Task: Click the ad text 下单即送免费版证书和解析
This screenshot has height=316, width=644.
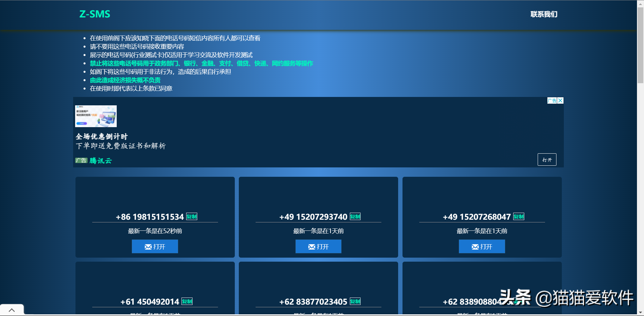Action: [121, 146]
